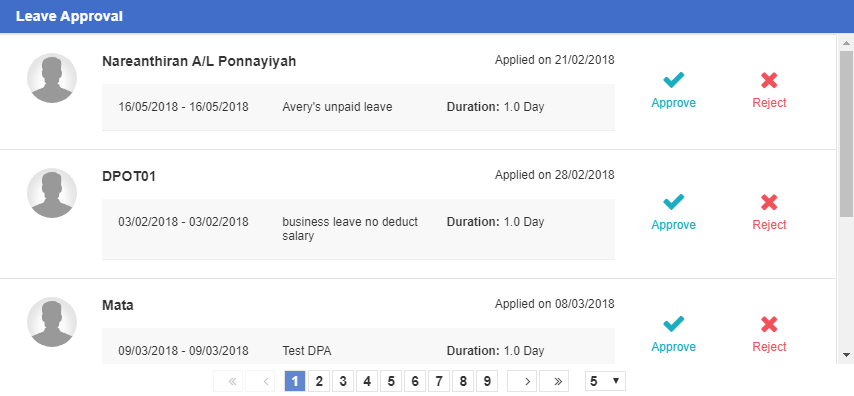Click date range 03/02/2018 - 03/02/2018
This screenshot has height=396, width=854.
(184, 222)
